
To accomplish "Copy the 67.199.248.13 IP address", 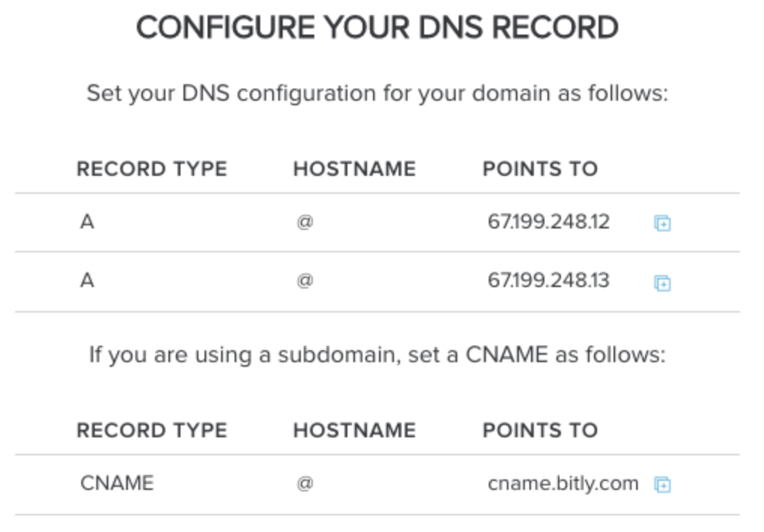I will (662, 283).
